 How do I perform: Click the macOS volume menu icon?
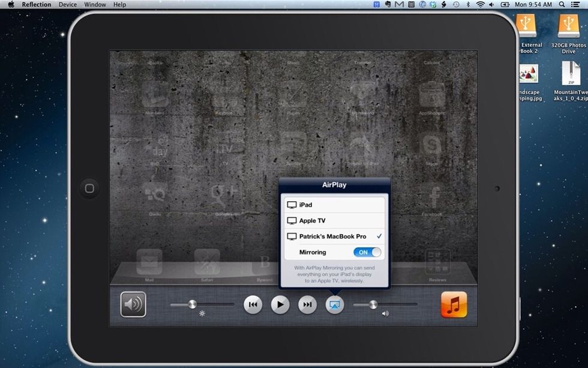click(491, 4)
